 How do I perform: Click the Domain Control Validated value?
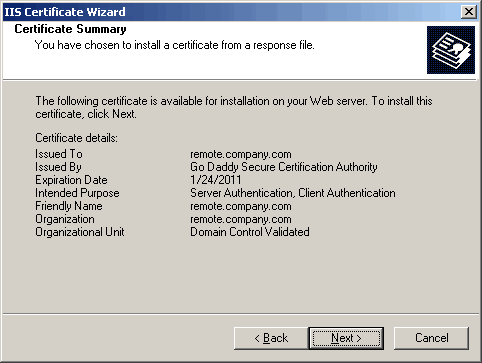coord(250,232)
